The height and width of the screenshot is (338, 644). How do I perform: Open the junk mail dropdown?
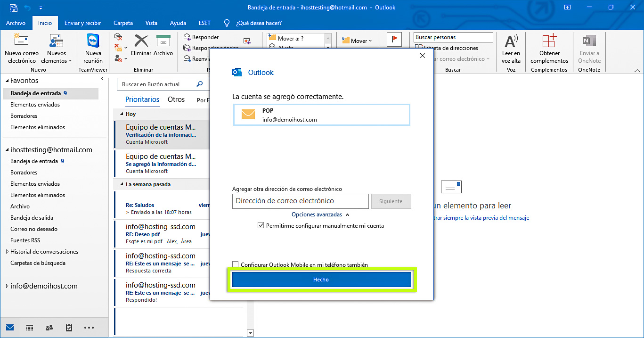click(x=121, y=58)
